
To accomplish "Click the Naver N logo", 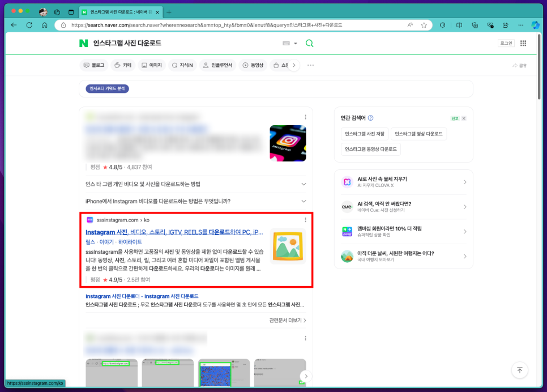I will [84, 43].
